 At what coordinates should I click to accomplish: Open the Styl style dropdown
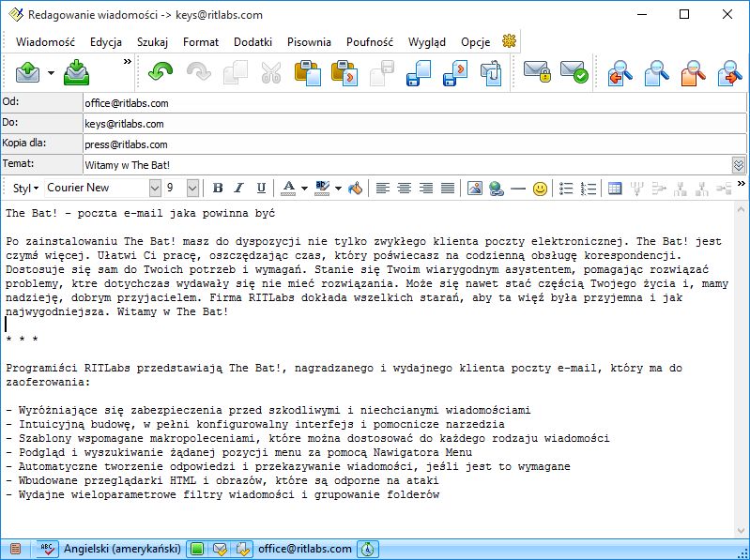tap(25, 189)
